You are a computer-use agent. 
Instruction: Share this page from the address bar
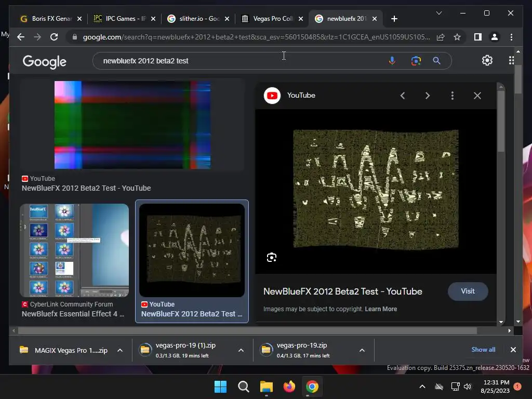click(441, 37)
